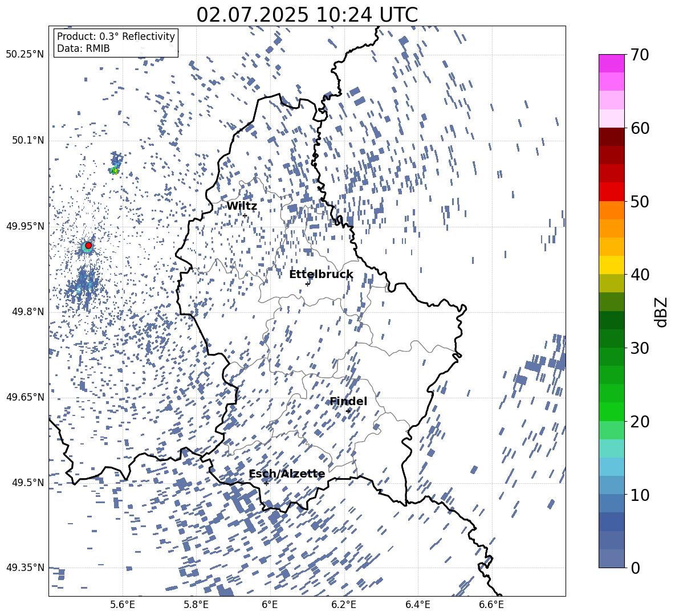The width and height of the screenshot is (675, 616).
Task: Click the dBZ colorbar axis label
Action: pyautogui.click(x=661, y=312)
